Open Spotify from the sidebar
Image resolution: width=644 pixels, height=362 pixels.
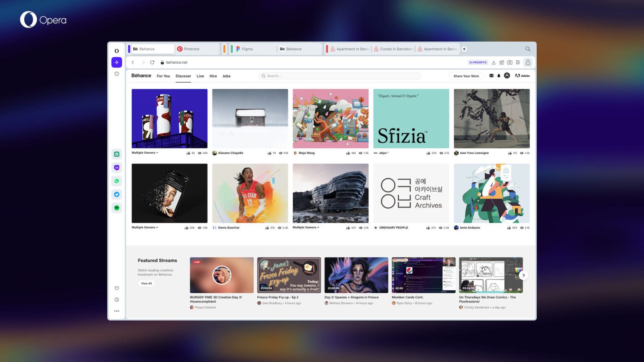[x=117, y=207]
